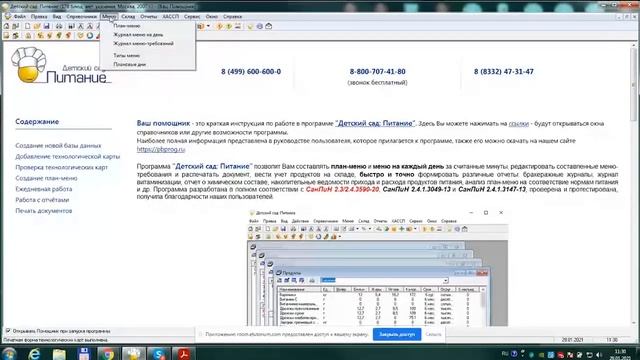
Task: Click phone number 8 (499) 600-600-0
Action: [251, 71]
